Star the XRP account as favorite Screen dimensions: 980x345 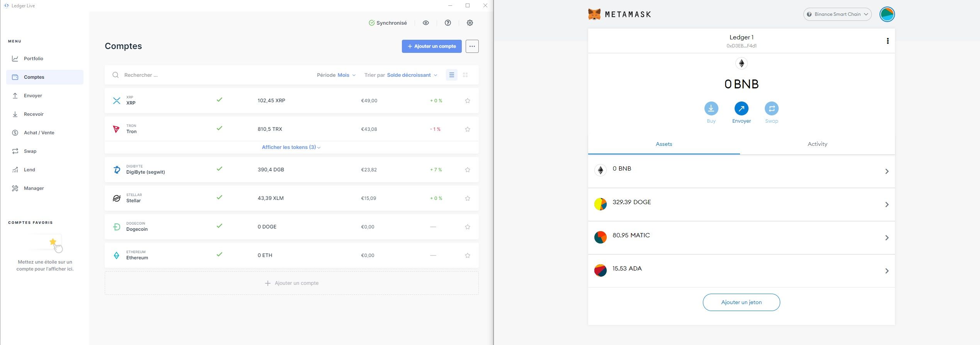pyautogui.click(x=467, y=101)
